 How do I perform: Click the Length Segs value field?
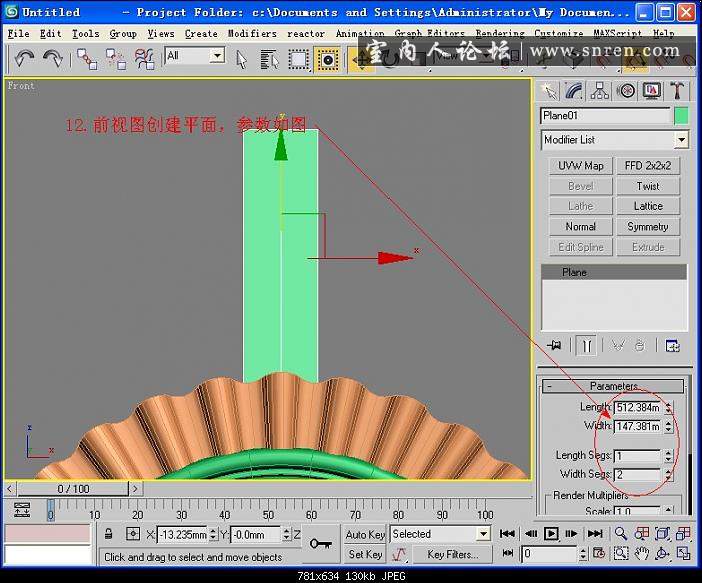point(637,456)
